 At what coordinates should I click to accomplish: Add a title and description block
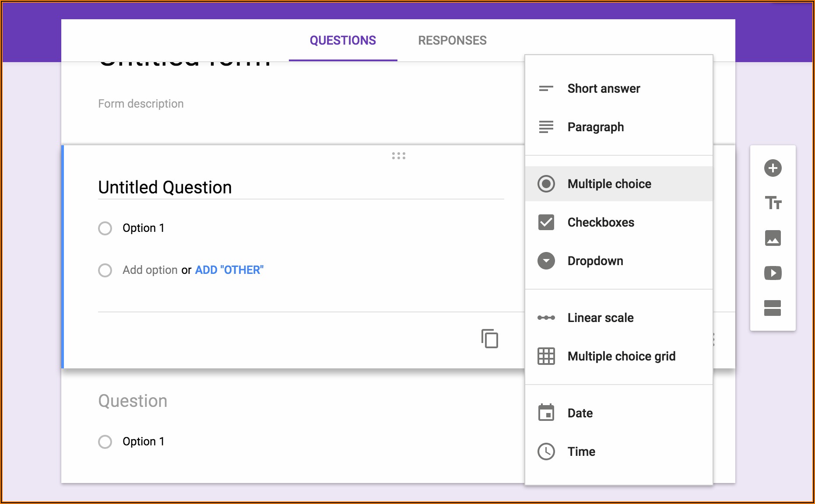coord(773,203)
